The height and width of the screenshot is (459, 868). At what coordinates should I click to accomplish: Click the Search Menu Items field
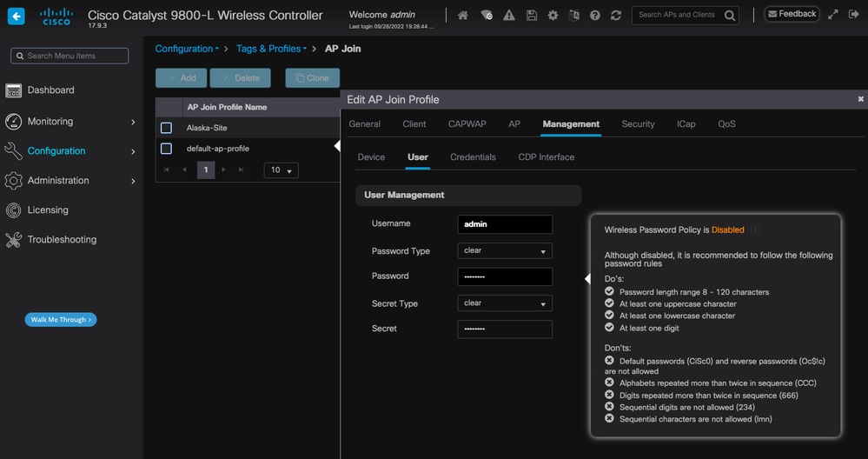click(70, 56)
